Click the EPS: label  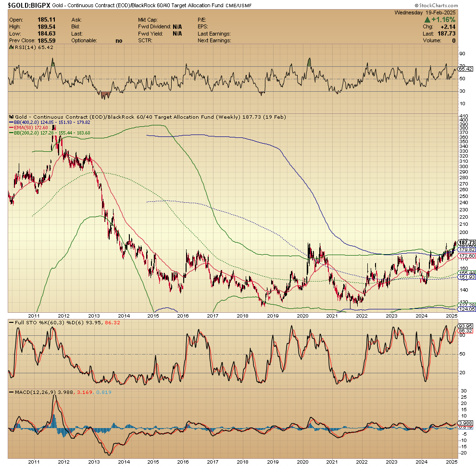pyautogui.click(x=203, y=27)
